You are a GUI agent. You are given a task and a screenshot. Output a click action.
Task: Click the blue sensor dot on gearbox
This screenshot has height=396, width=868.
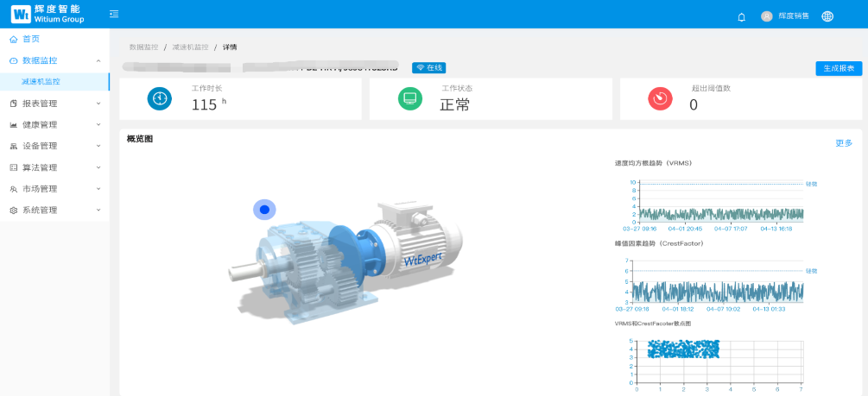264,209
